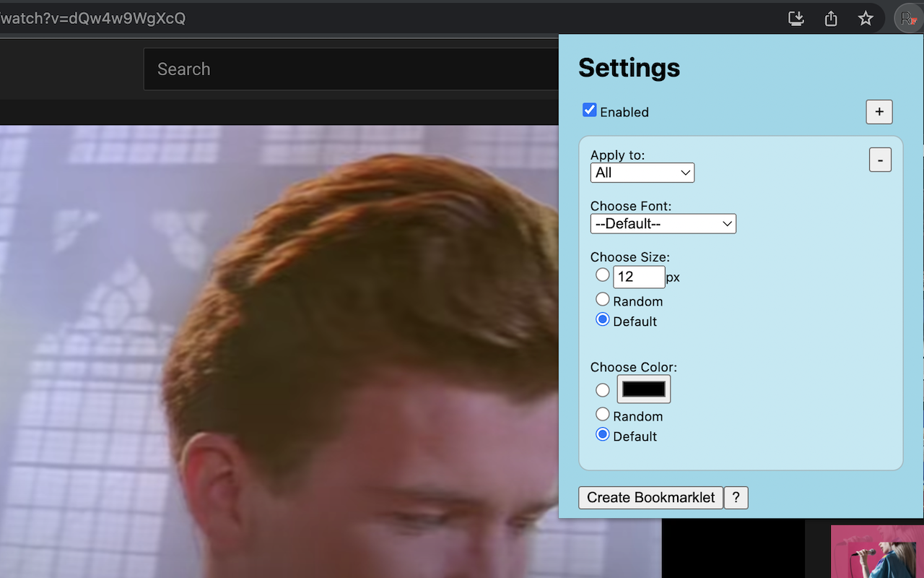Uncheck the Enabled checkbox
The height and width of the screenshot is (578, 924).
point(590,111)
